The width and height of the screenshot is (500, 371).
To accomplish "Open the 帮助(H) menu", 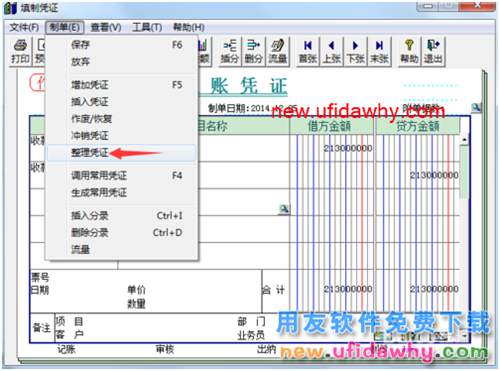I will (x=189, y=27).
